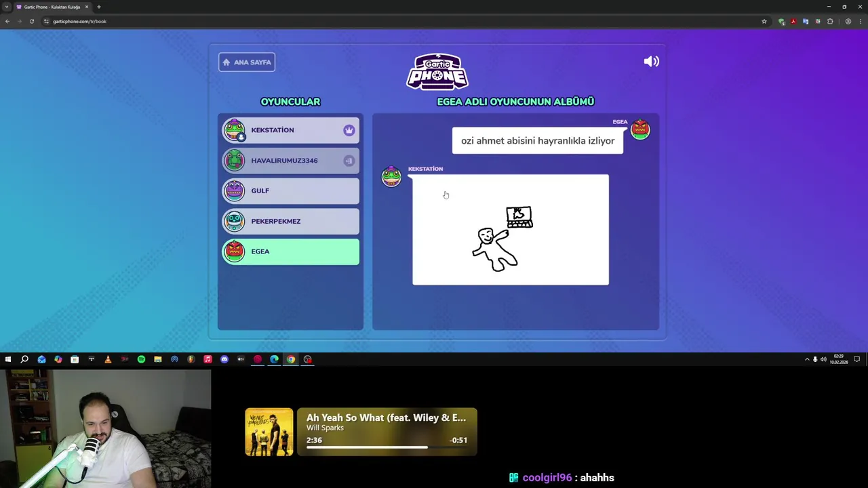Screen dimensions: 868x488
Task: Open Microsoft Store from the taskbar
Action: (x=75, y=359)
